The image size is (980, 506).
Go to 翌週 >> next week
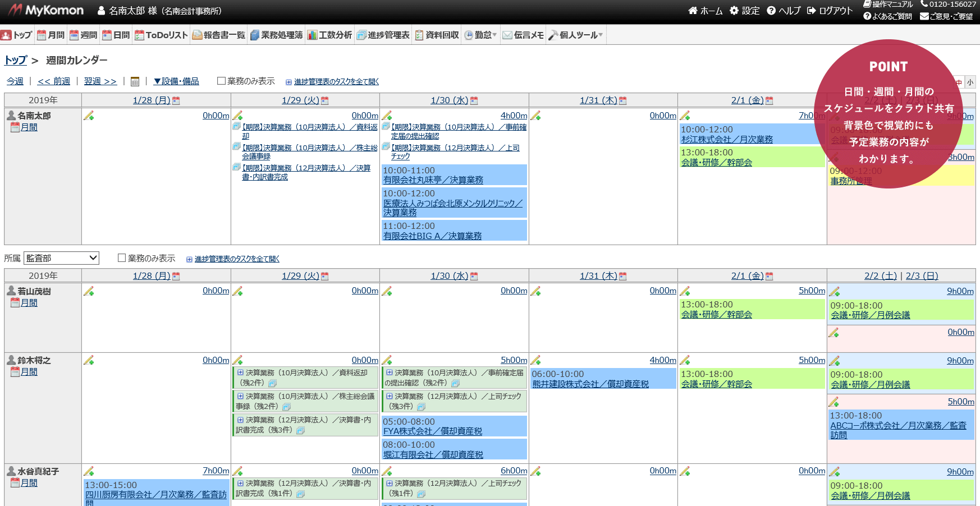point(100,81)
